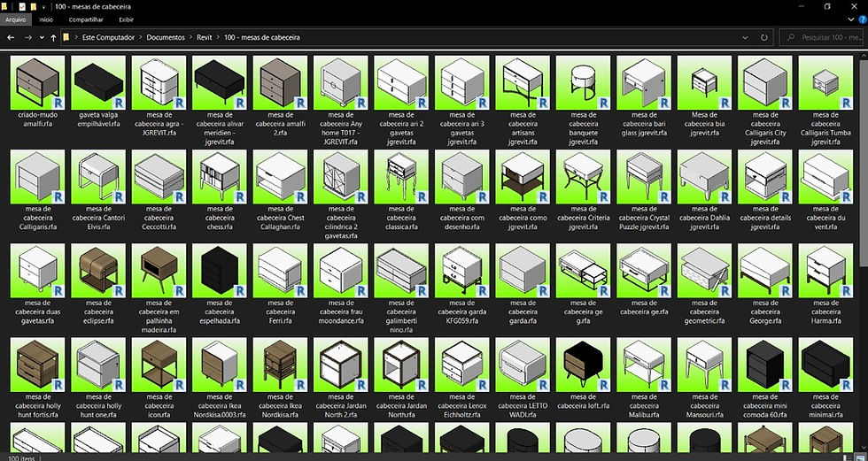Open chevron after Este Computador breadcrumb
The width and height of the screenshot is (868, 461).
141,37
